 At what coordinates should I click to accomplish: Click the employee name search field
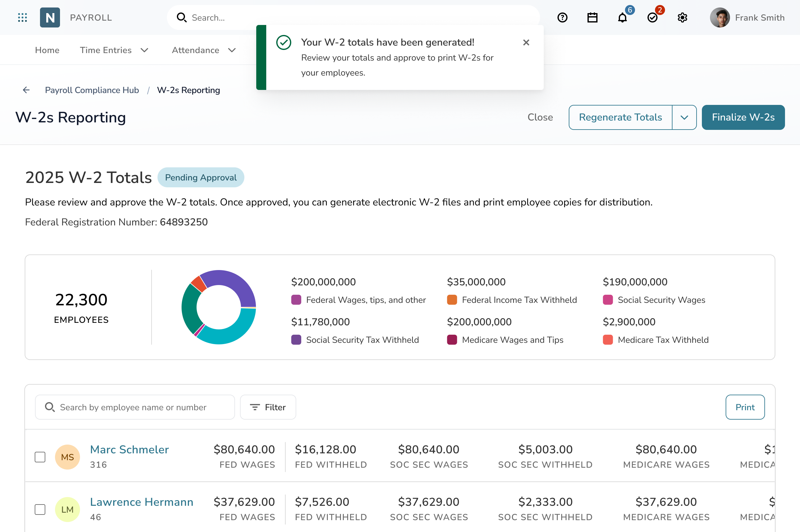[x=135, y=407]
